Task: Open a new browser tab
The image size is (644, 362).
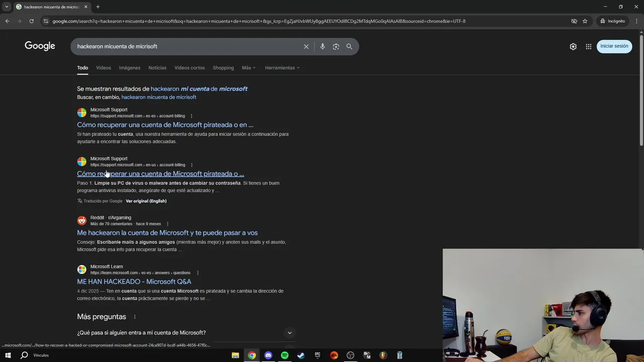Action: tap(98, 7)
